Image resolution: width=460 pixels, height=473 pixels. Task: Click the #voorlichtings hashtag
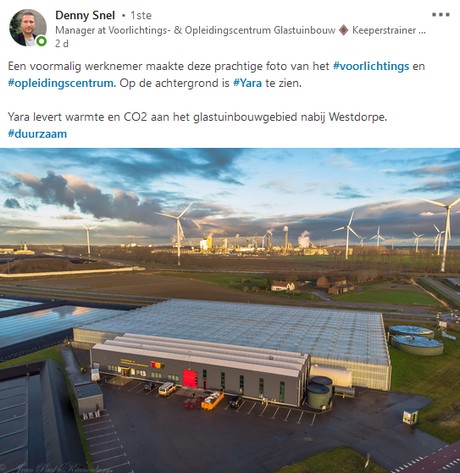[371, 66]
